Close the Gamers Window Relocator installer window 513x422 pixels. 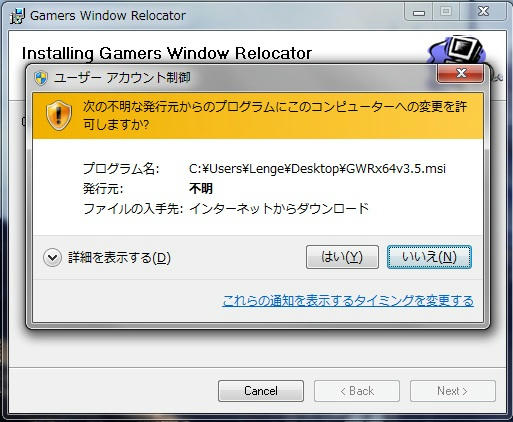coord(483,13)
